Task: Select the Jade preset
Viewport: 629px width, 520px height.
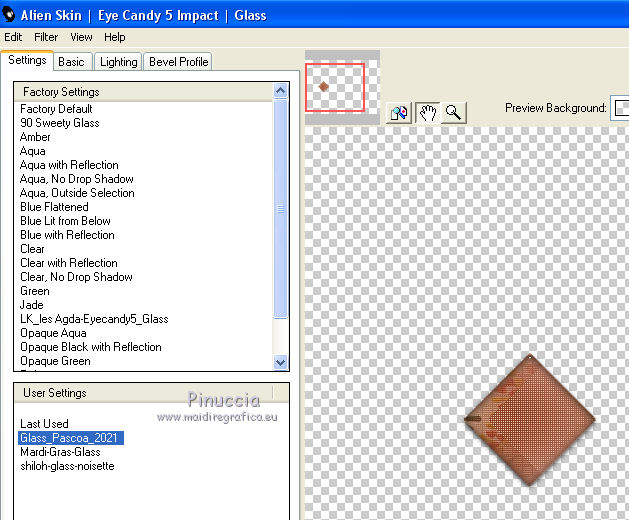Action: (32, 305)
